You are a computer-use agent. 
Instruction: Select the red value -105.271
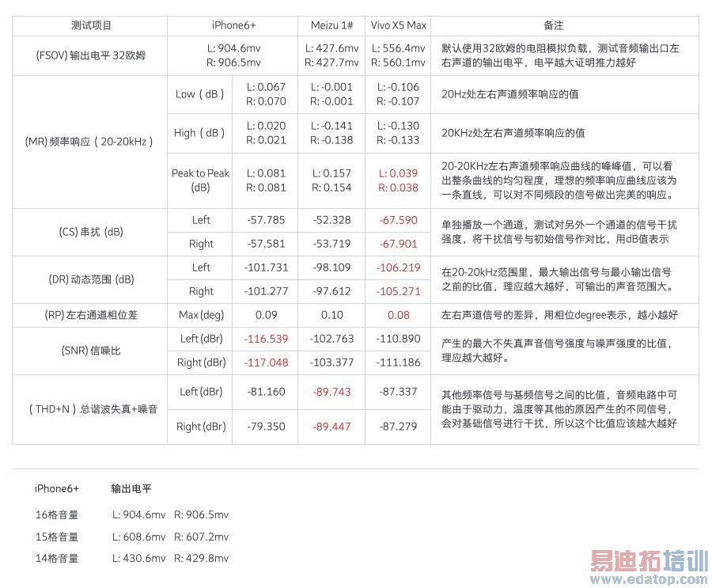[398, 291]
